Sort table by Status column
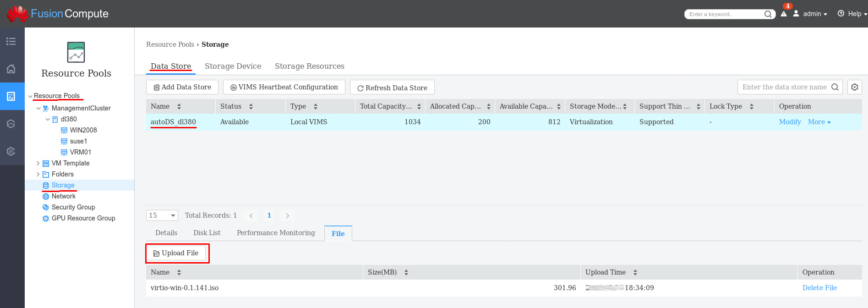Screen dimensions: 868x308 (x=251, y=106)
